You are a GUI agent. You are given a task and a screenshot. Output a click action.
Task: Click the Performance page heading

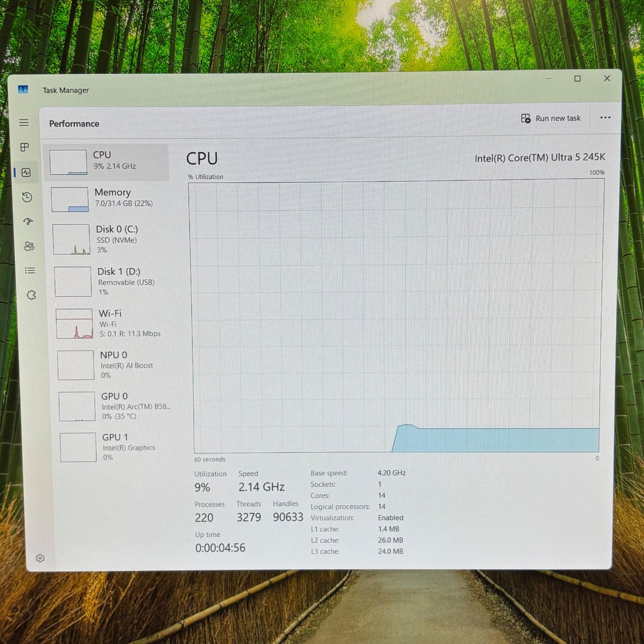pyautogui.click(x=74, y=124)
